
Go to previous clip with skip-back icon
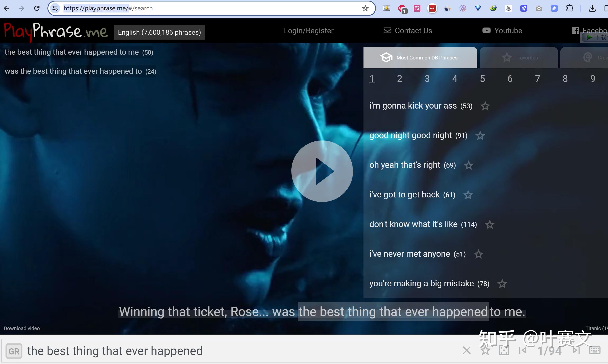coord(523,350)
